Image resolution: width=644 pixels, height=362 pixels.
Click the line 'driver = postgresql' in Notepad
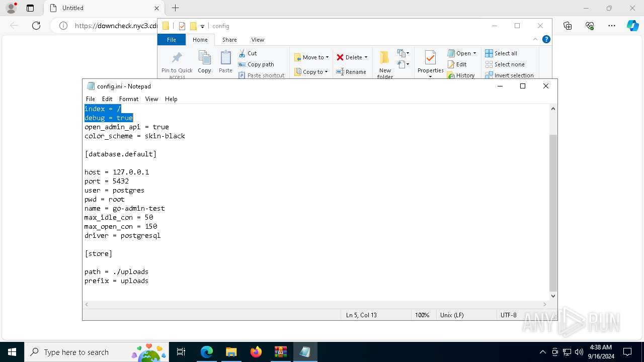pos(122,235)
